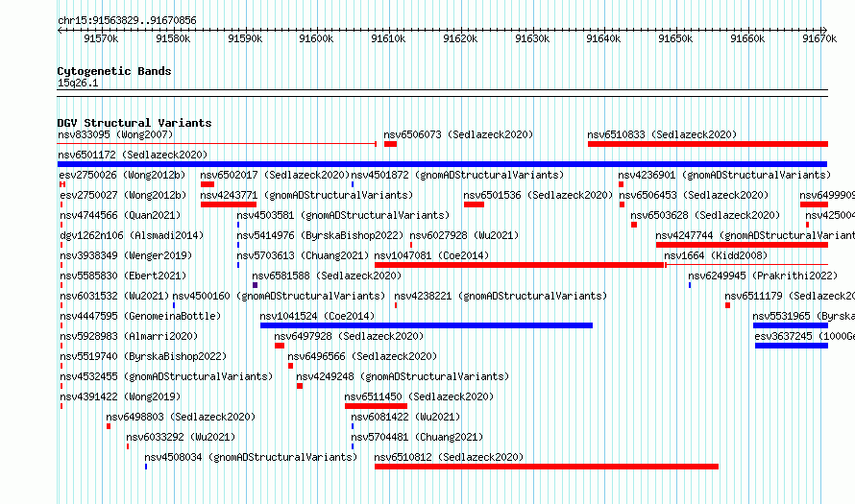
Task: Click the chr15:91563829..91670856 coordinates text
Action: click(x=127, y=20)
